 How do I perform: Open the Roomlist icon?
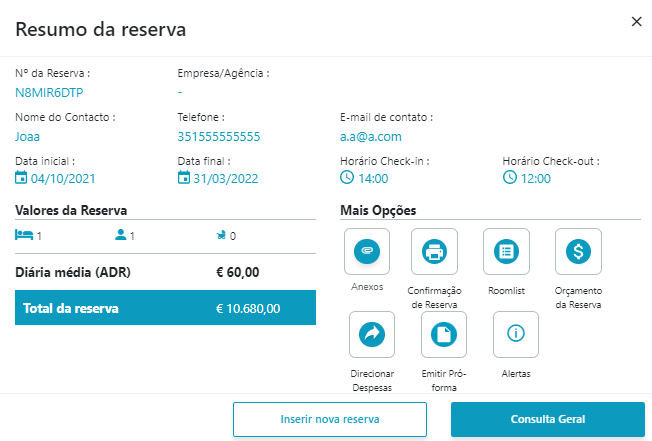[x=506, y=252]
